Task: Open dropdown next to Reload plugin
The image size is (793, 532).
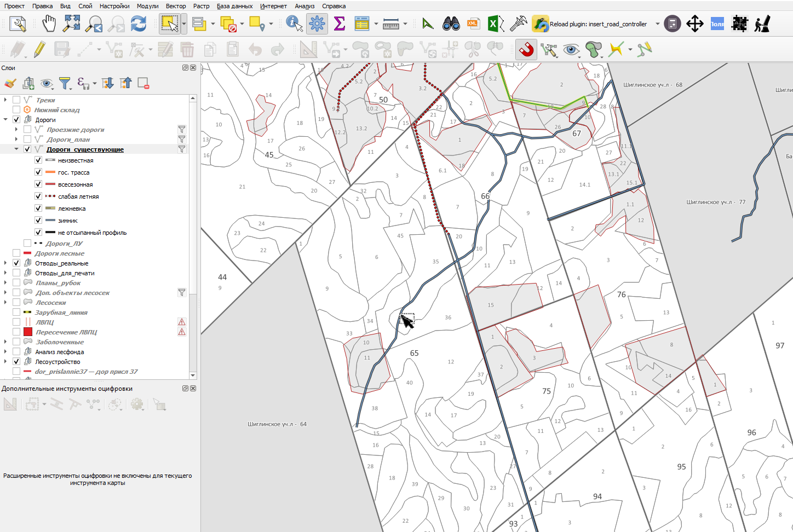Action: pos(658,24)
